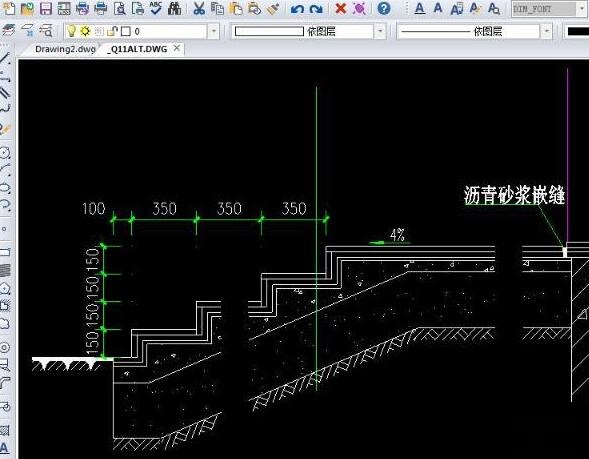Screen dimensions: 589x459
Task: Expand the linetype dropdown arrow
Action: click(547, 31)
